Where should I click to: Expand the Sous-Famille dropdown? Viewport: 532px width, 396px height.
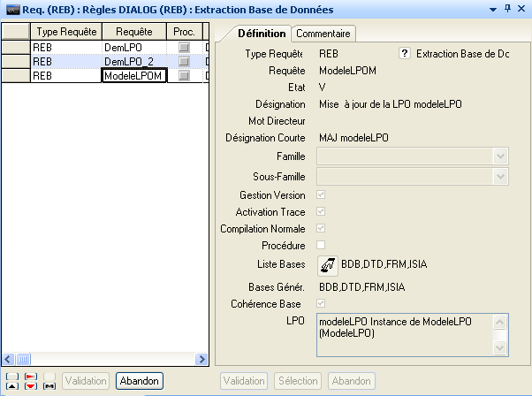tap(501, 176)
